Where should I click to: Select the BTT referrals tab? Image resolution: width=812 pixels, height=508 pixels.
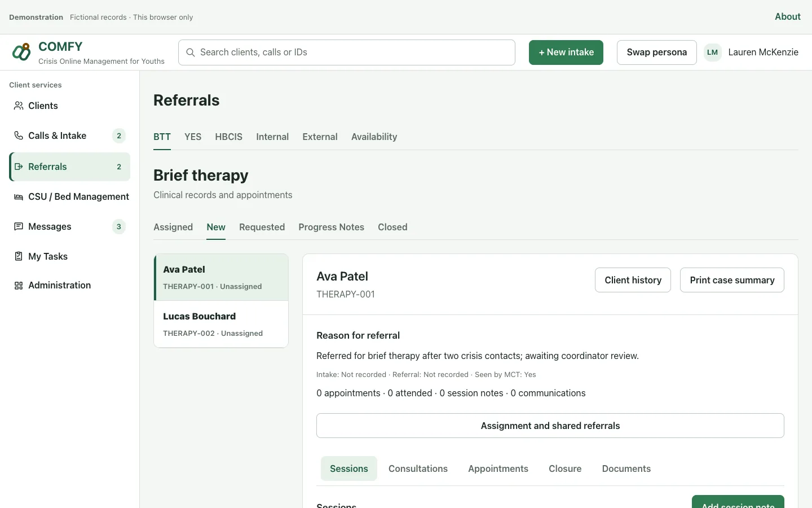click(x=162, y=137)
